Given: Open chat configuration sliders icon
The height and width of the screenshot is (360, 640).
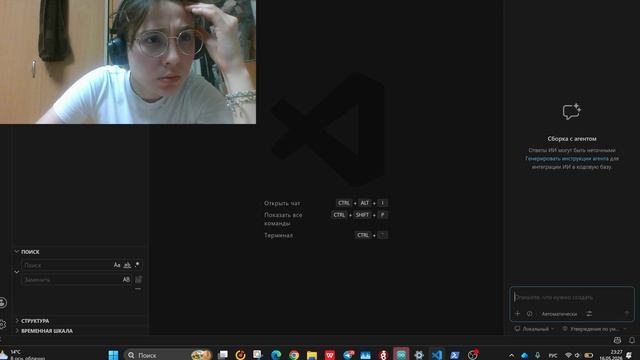Looking at the screenshot, I should 589,313.
